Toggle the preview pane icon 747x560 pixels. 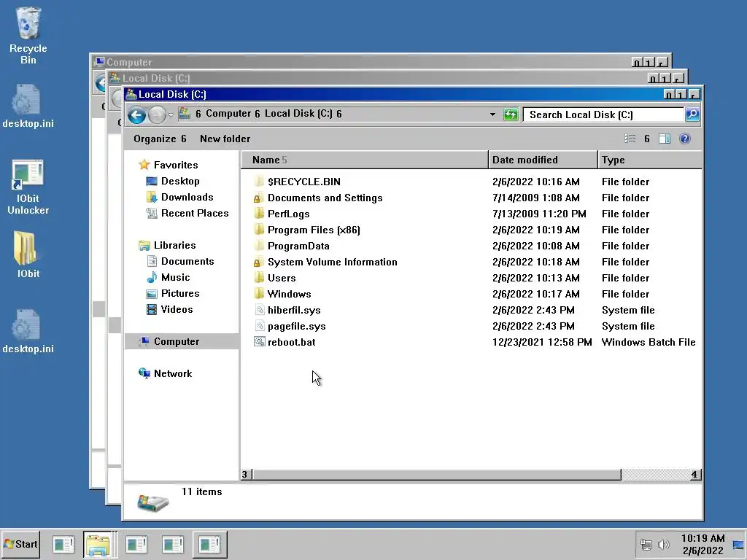[x=664, y=139]
